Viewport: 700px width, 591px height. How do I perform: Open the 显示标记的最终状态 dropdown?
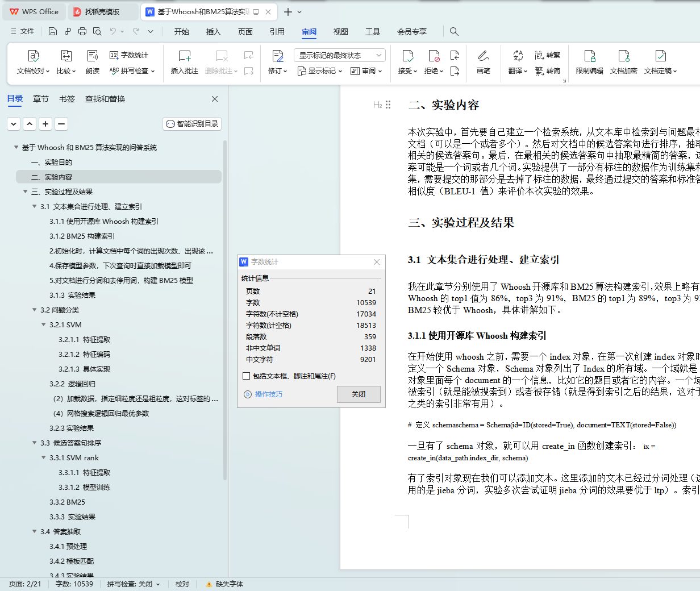pos(340,55)
